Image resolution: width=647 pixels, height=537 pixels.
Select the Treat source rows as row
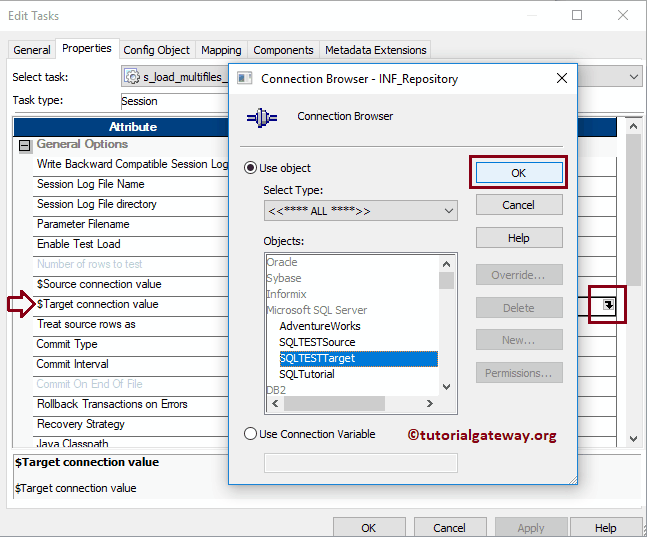(x=131, y=324)
